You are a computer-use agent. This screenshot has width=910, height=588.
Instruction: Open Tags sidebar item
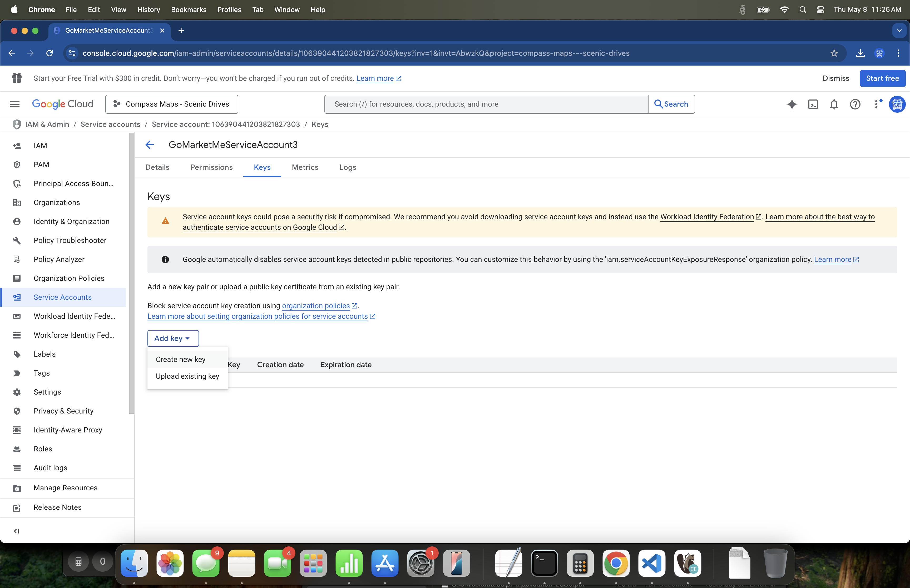pyautogui.click(x=63, y=373)
